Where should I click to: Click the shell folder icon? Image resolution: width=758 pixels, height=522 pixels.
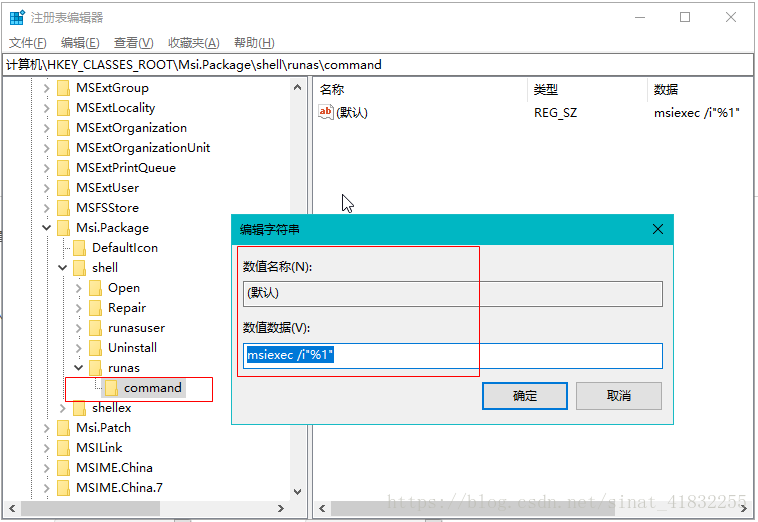tap(79, 268)
